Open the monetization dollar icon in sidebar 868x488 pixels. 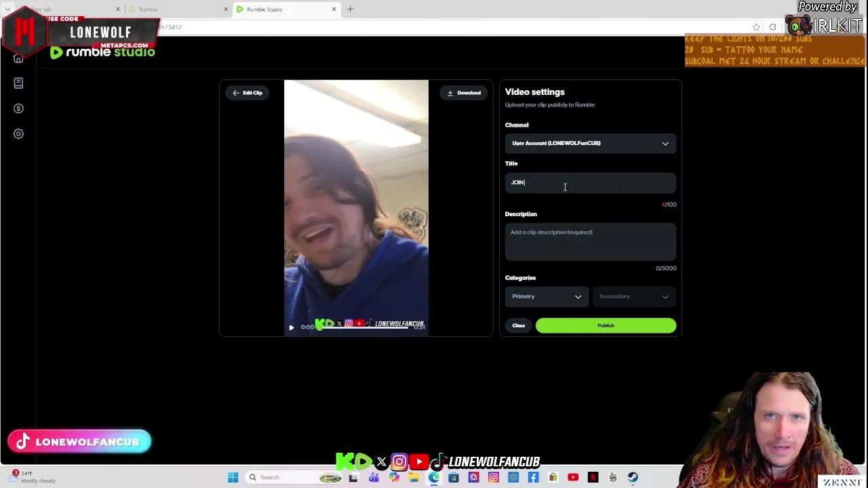pyautogui.click(x=18, y=108)
